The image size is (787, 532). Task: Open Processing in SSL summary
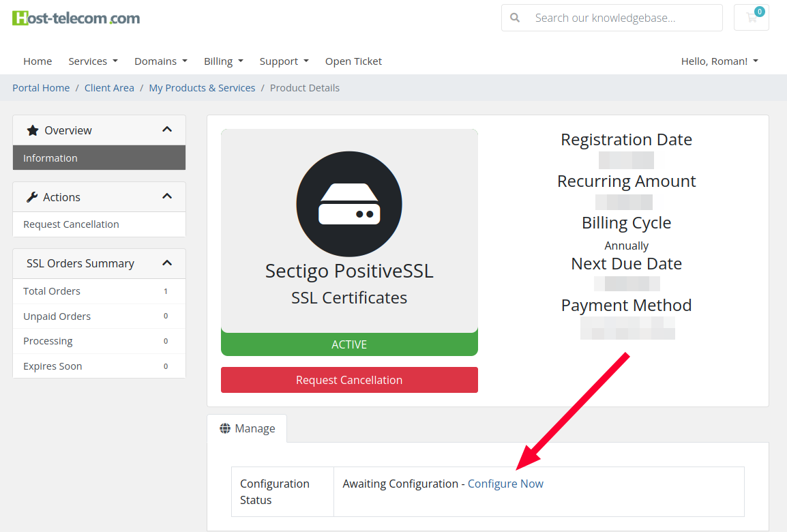99,341
